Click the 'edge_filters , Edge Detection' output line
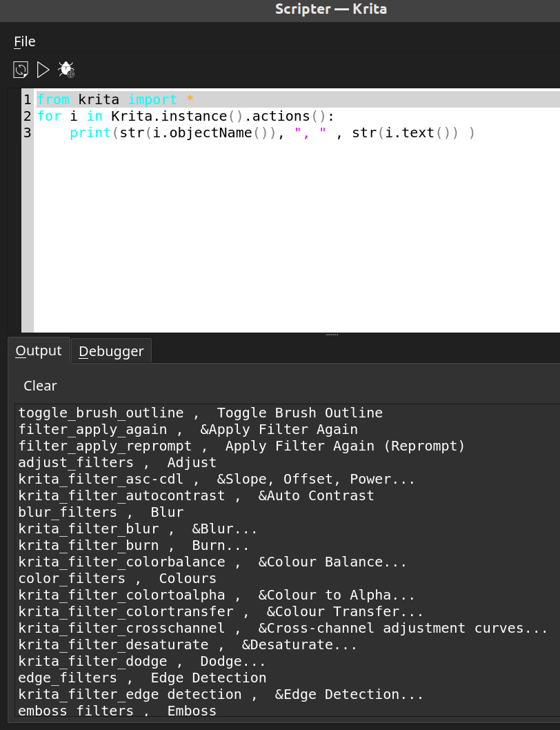Image resolution: width=560 pixels, height=730 pixels. (x=142, y=678)
